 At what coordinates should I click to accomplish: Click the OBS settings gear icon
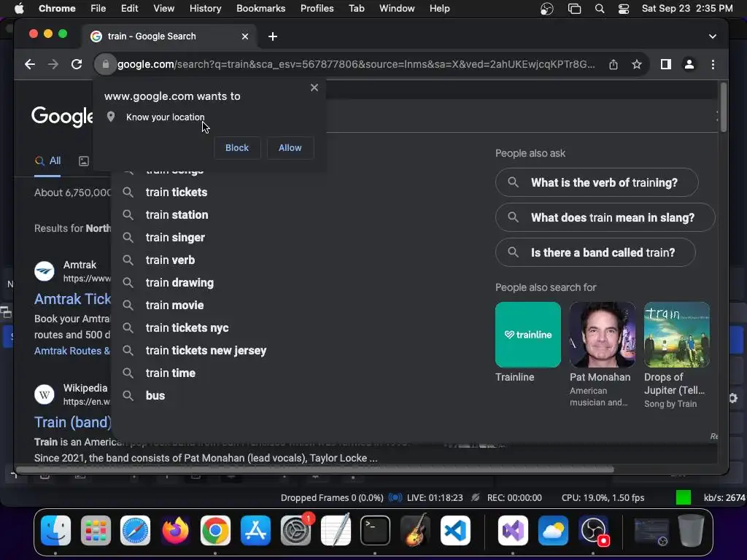[x=732, y=398]
